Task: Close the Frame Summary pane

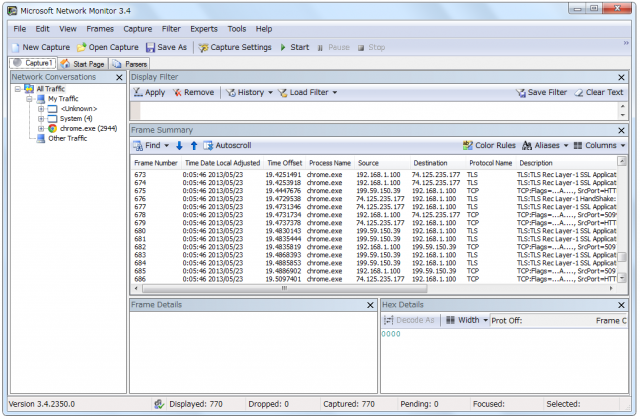Action: 621,131
